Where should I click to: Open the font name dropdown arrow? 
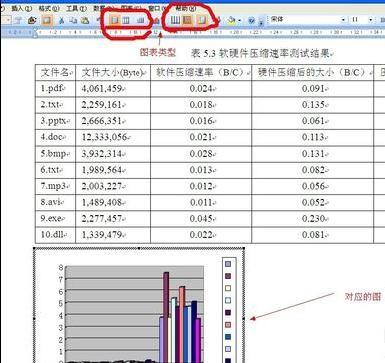coord(344,20)
